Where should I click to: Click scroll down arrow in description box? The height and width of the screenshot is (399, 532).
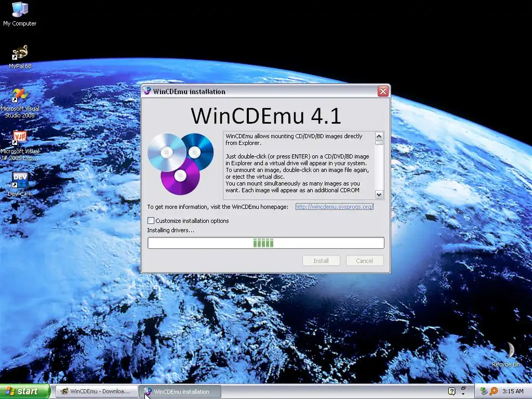pos(379,194)
